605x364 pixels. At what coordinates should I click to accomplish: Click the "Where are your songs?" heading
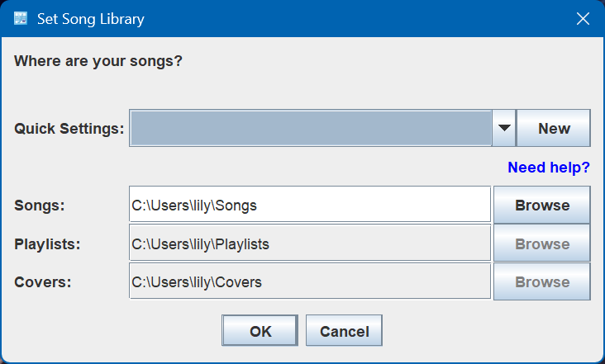point(98,61)
